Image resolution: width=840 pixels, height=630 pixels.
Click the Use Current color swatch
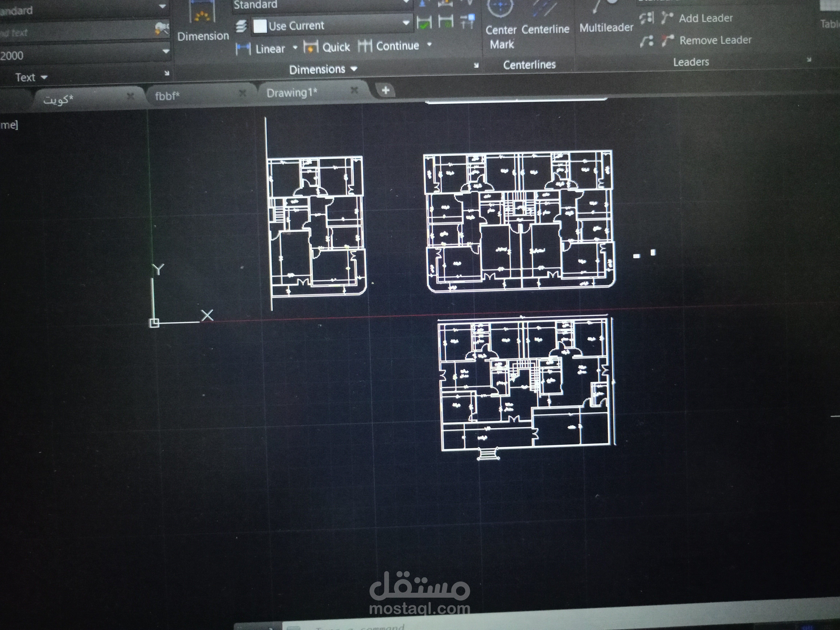(x=260, y=26)
